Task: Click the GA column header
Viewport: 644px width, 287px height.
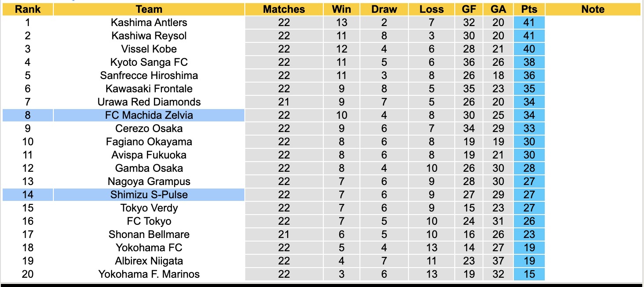Action: (498, 9)
